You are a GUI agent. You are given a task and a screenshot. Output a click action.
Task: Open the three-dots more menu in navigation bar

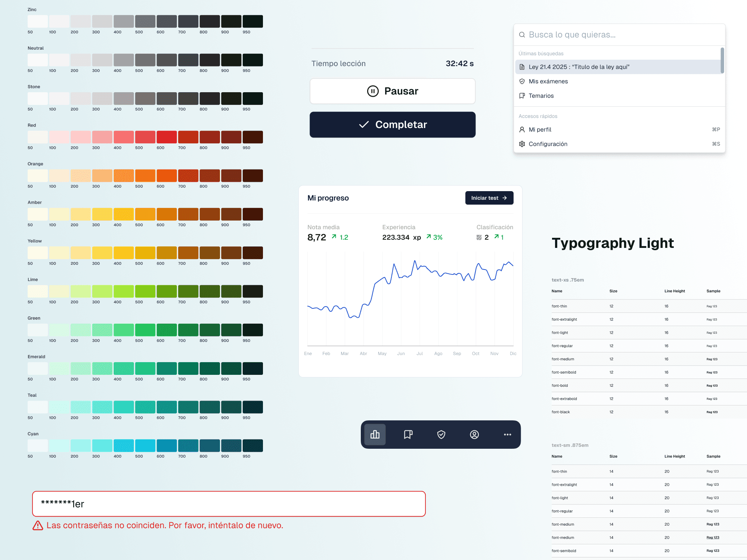pos(507,435)
